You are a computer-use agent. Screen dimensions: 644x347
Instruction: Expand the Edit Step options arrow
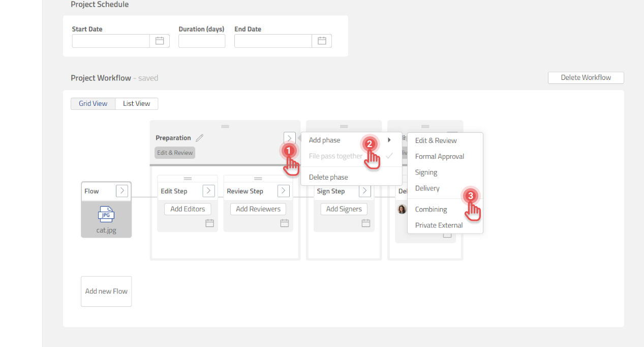click(x=208, y=191)
